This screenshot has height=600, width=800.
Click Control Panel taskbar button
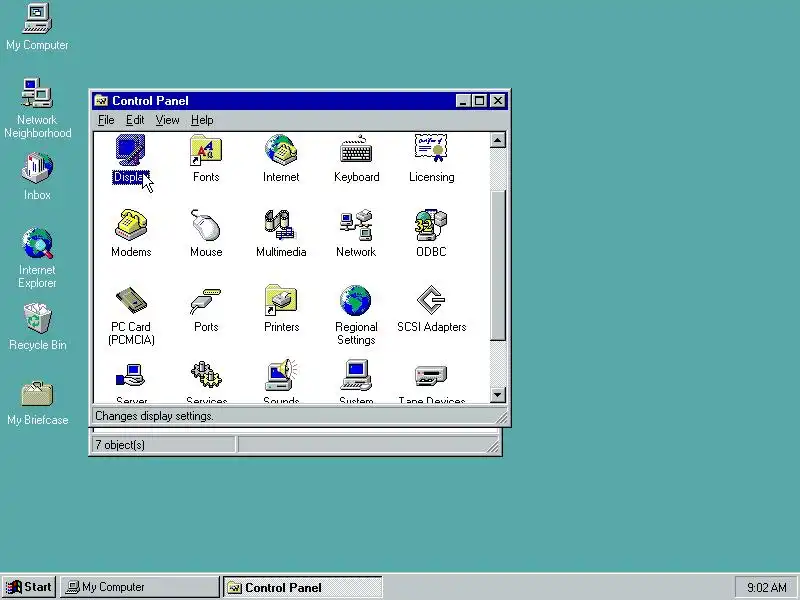[x=303, y=587]
